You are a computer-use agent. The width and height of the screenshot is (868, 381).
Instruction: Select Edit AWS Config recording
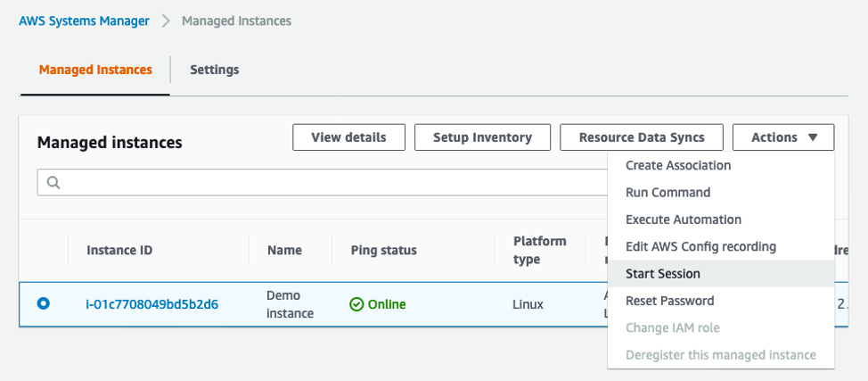pos(700,246)
